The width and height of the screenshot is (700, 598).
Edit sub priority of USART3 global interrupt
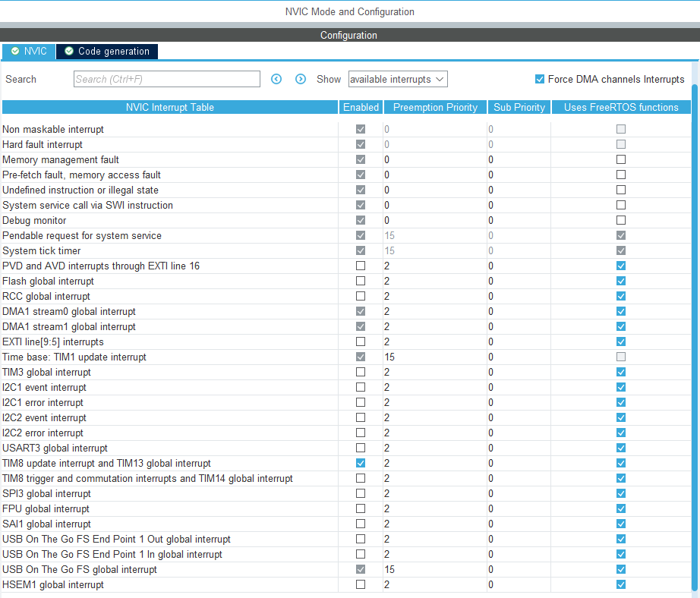pyautogui.click(x=519, y=448)
